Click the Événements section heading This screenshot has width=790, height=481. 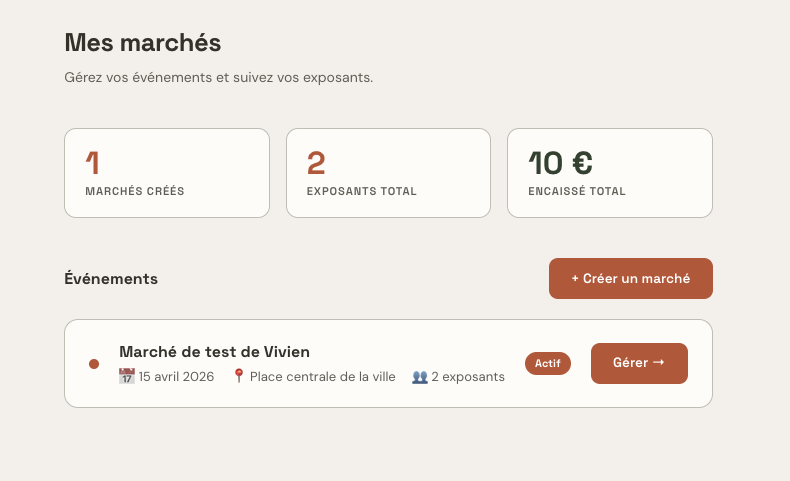pyautogui.click(x=111, y=279)
